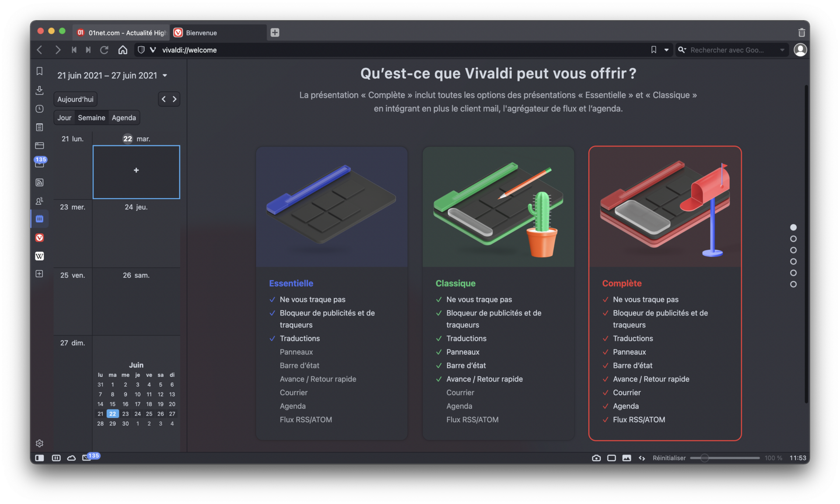This screenshot has height=504, width=840.
Task: Reload the current page
Action: [104, 50]
